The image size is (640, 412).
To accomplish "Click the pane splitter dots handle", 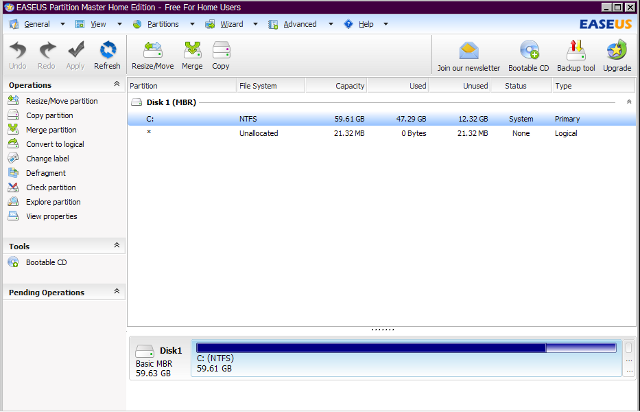I will point(383,329).
